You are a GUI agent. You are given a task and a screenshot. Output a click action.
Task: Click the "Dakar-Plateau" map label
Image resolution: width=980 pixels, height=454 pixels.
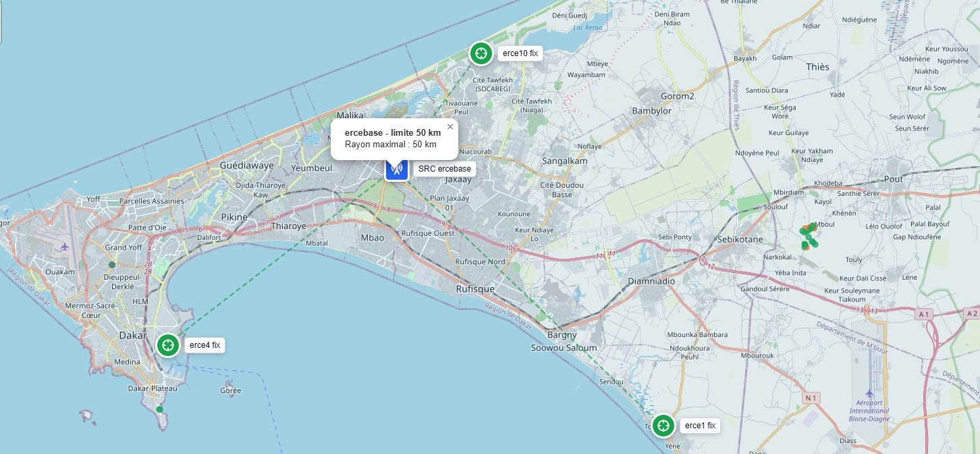coord(153,388)
